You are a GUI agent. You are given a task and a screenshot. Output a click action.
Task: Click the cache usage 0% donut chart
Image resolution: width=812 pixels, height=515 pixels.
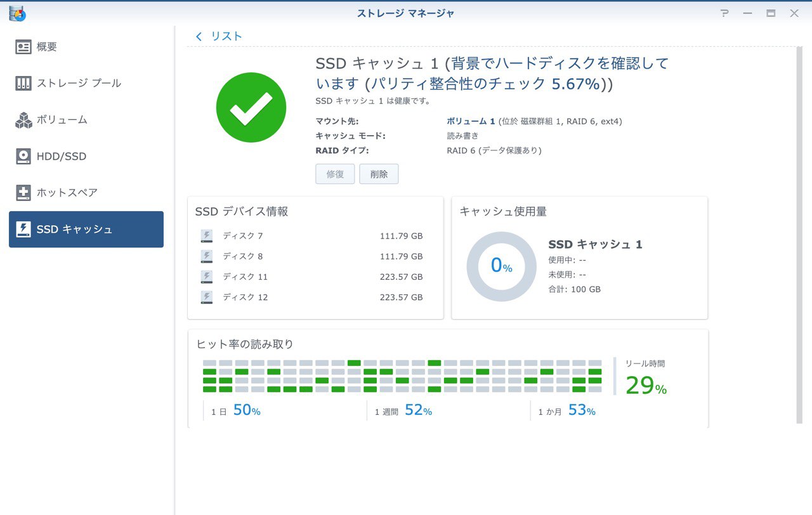[501, 266]
